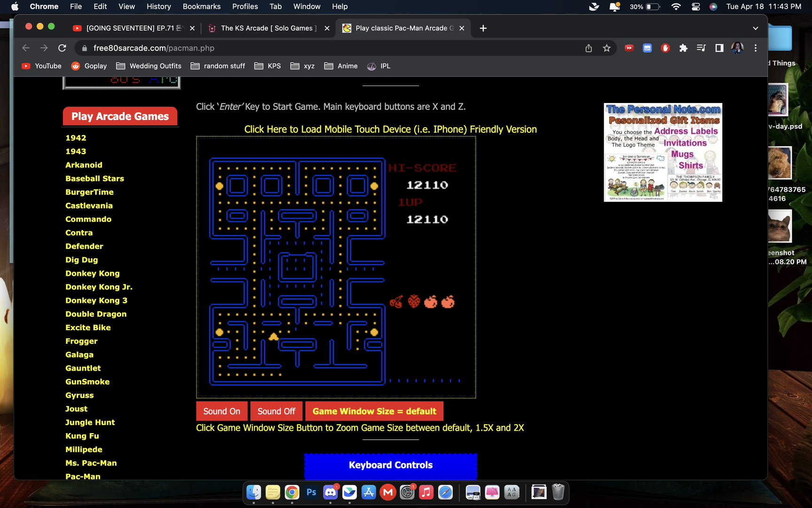Open Chrome's three-dot menu

[756, 48]
